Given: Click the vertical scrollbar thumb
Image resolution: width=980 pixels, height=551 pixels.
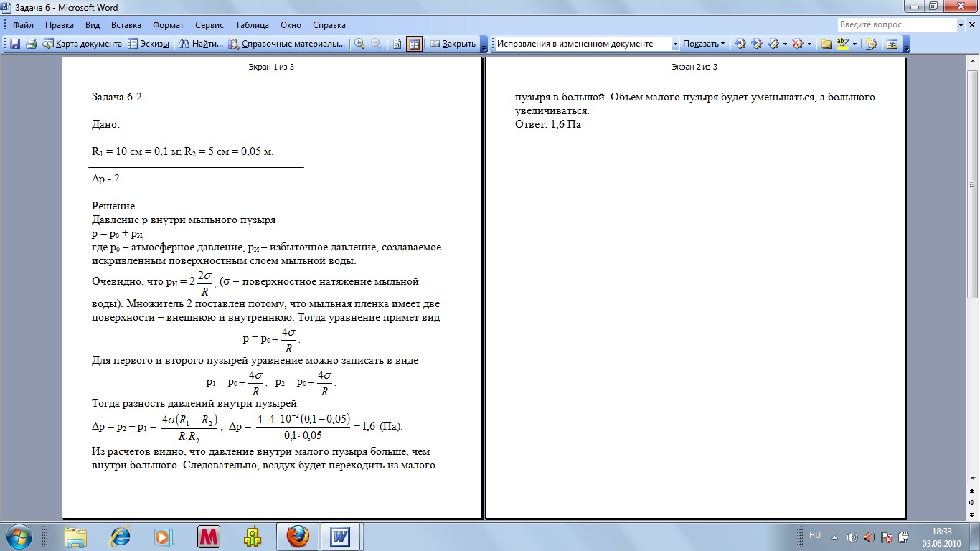Looking at the screenshot, I should point(973,184).
